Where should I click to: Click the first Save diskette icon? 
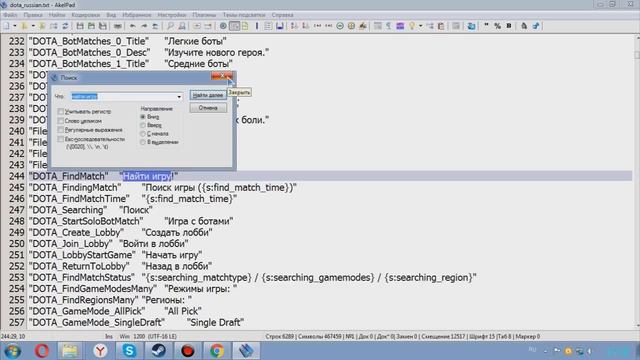tap(80, 26)
